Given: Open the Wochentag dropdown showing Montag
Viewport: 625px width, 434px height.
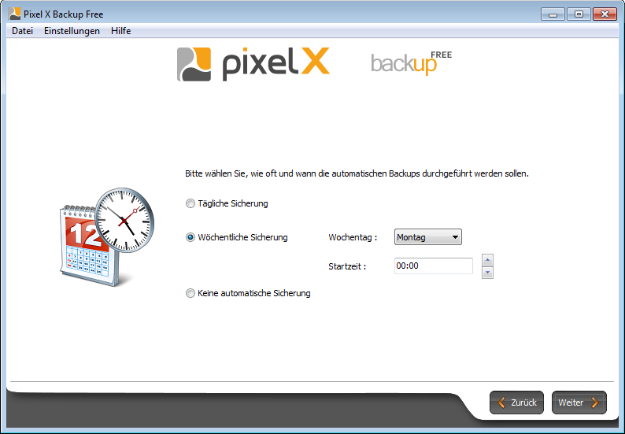Looking at the screenshot, I should tap(428, 237).
